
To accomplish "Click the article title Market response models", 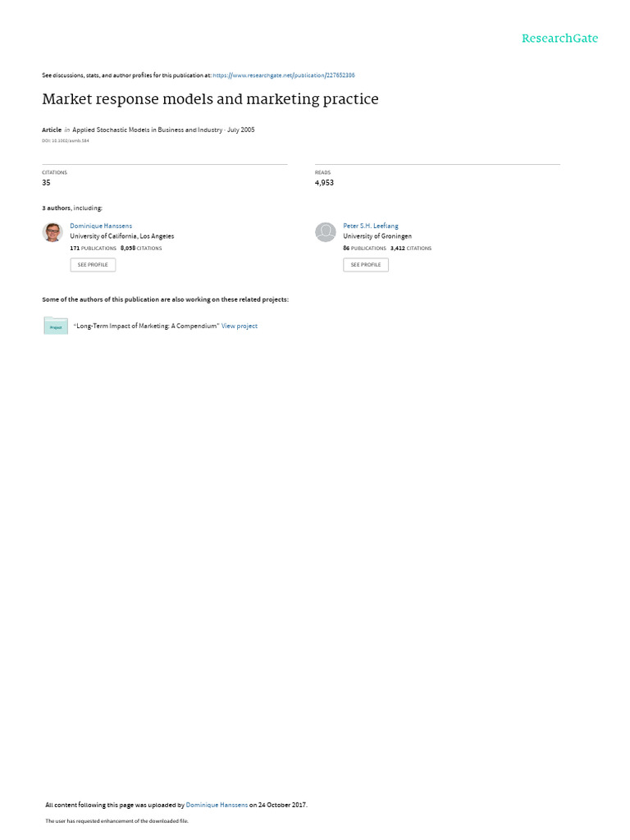I will tap(210, 99).
